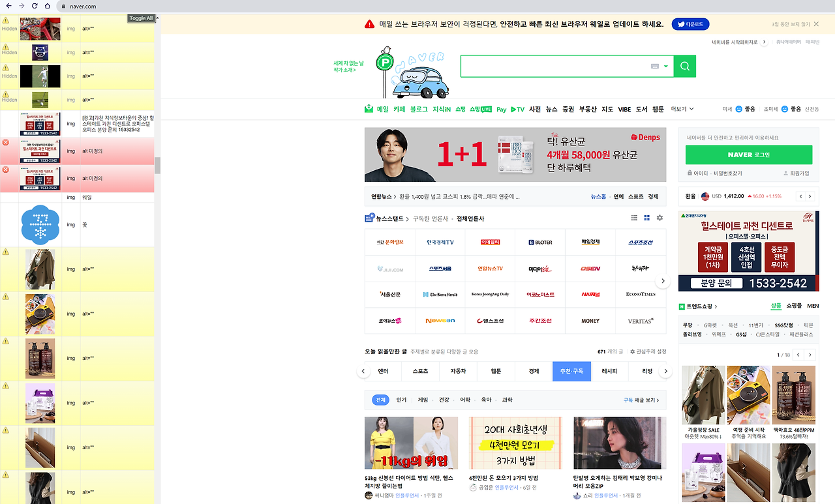Expand the search autocomplete dropdown arrow
This screenshot has height=504, width=835.
[x=666, y=67]
